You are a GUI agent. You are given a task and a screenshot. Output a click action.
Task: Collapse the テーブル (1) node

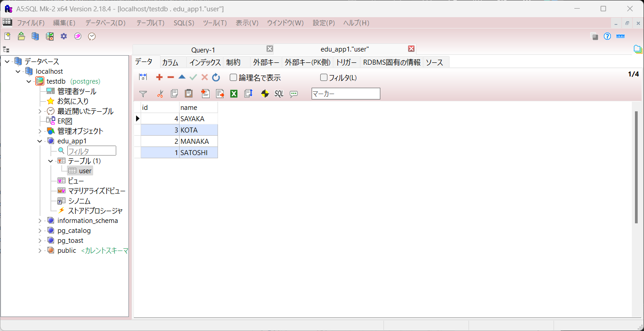(x=51, y=161)
